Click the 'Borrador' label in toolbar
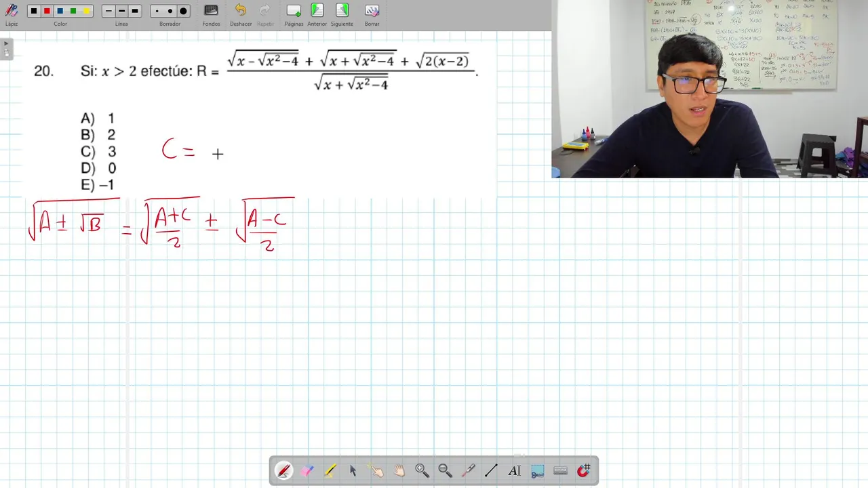The width and height of the screenshot is (868, 488). (x=170, y=24)
